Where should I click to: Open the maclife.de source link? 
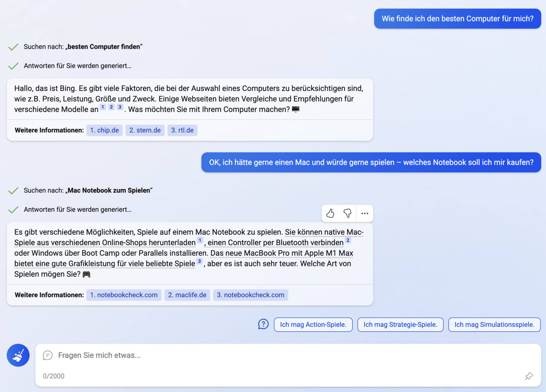pos(187,295)
